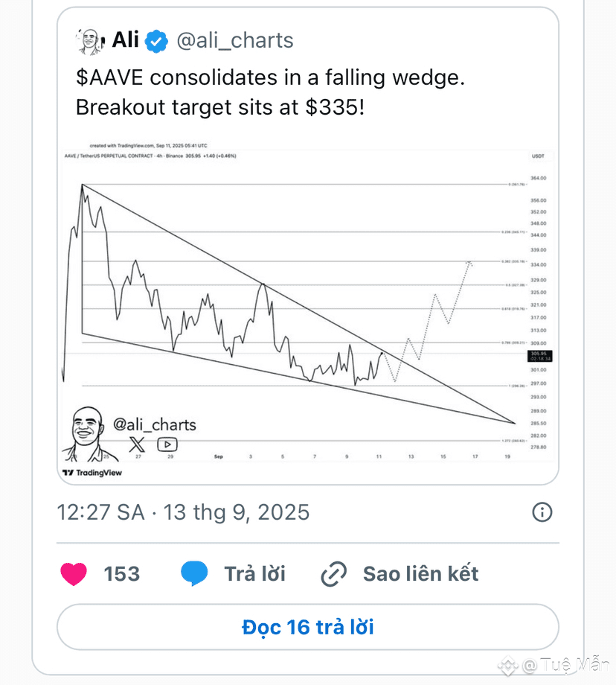Like the tweet with heart icon
Image resolution: width=616 pixels, height=685 pixels.
pyautogui.click(x=74, y=573)
